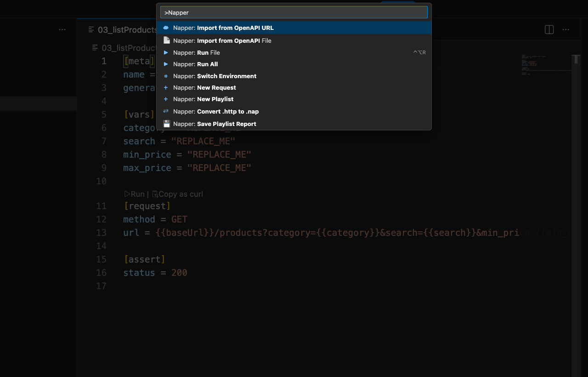
Task: Open the sidebar ellipsis menu
Action: tap(62, 29)
